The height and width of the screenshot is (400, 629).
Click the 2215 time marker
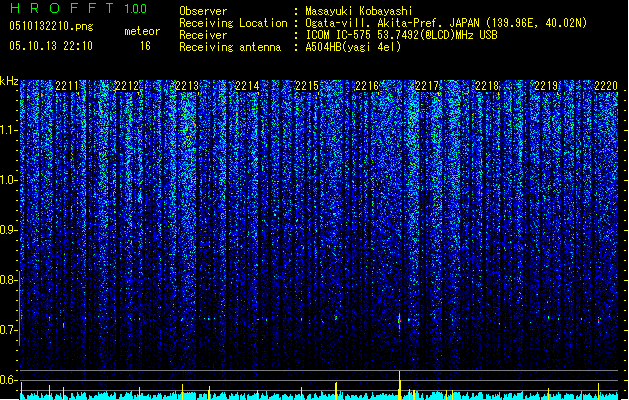[307, 86]
